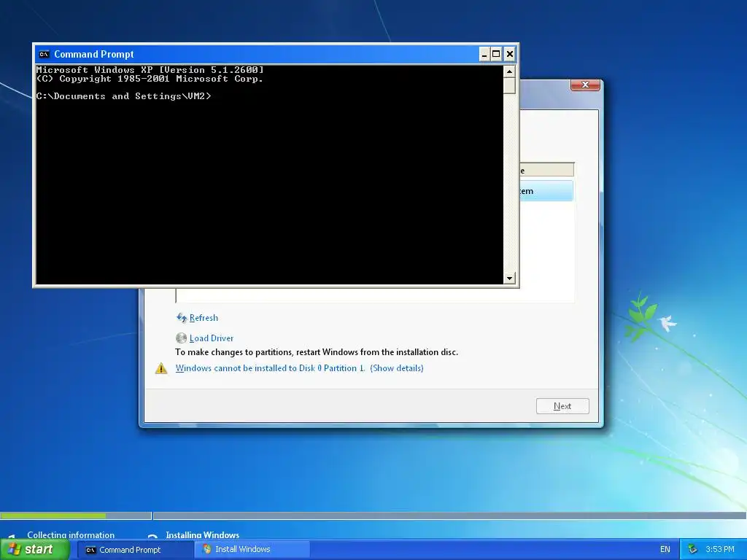Click the Refresh link in installer

pos(204,318)
